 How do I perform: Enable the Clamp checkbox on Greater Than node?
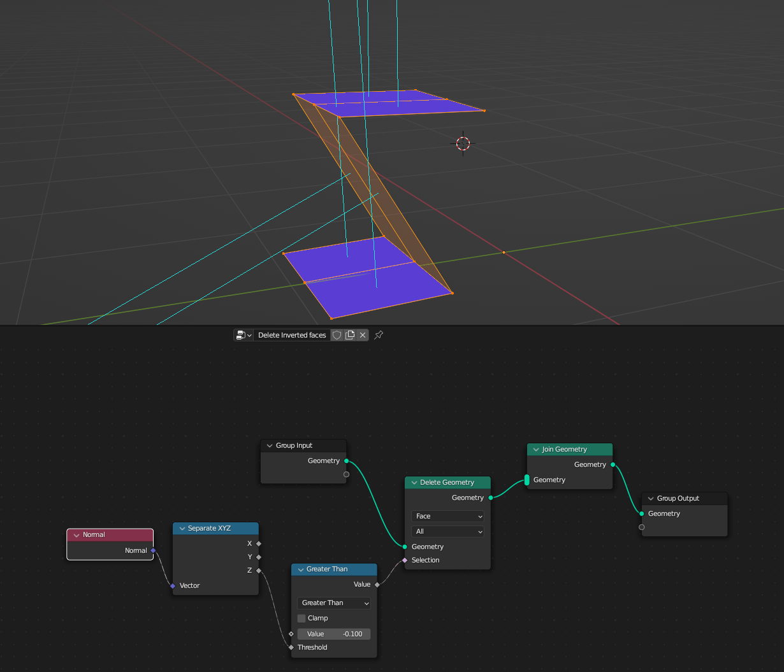coord(300,618)
